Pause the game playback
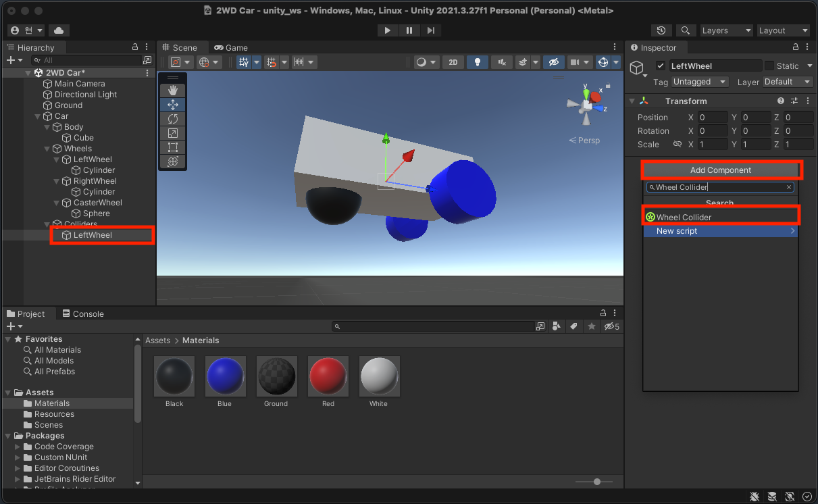Screen dimensions: 818x504 (x=409, y=30)
